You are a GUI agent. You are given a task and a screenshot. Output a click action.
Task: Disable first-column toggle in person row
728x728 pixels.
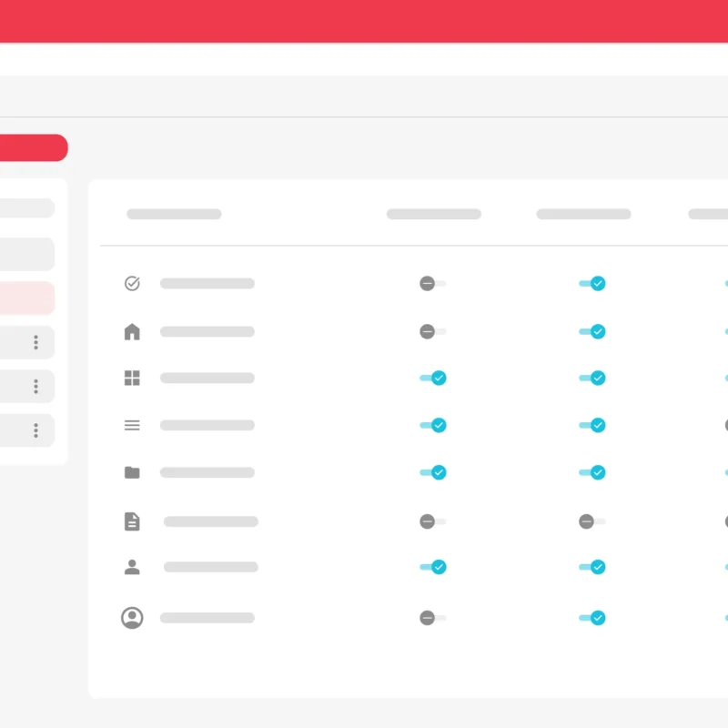(433, 567)
